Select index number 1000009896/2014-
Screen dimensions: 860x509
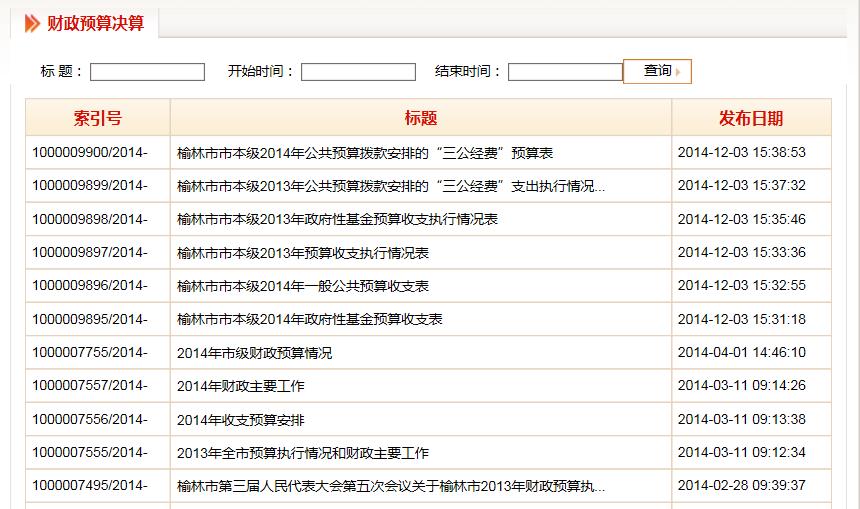click(90, 285)
